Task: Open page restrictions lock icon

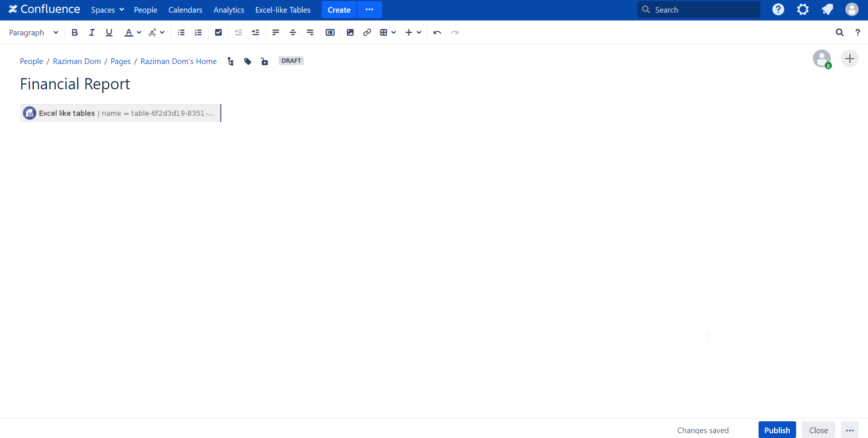Action: pyautogui.click(x=264, y=61)
